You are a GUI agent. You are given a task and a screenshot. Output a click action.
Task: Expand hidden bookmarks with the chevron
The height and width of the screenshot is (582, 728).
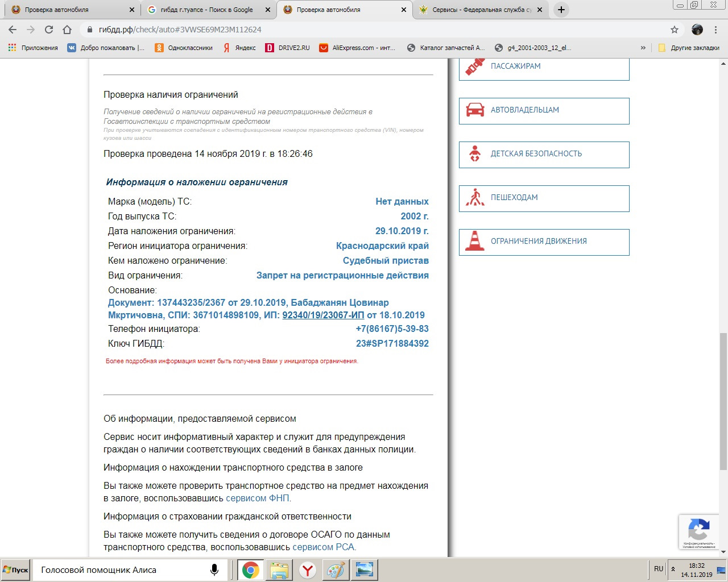pos(643,48)
